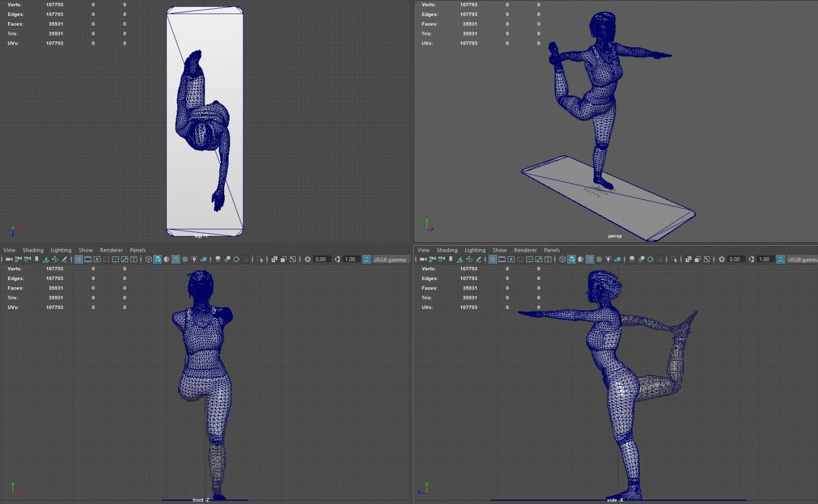Click Lock Camera icon in front view panel
This screenshot has width=818, height=504.
(18, 259)
